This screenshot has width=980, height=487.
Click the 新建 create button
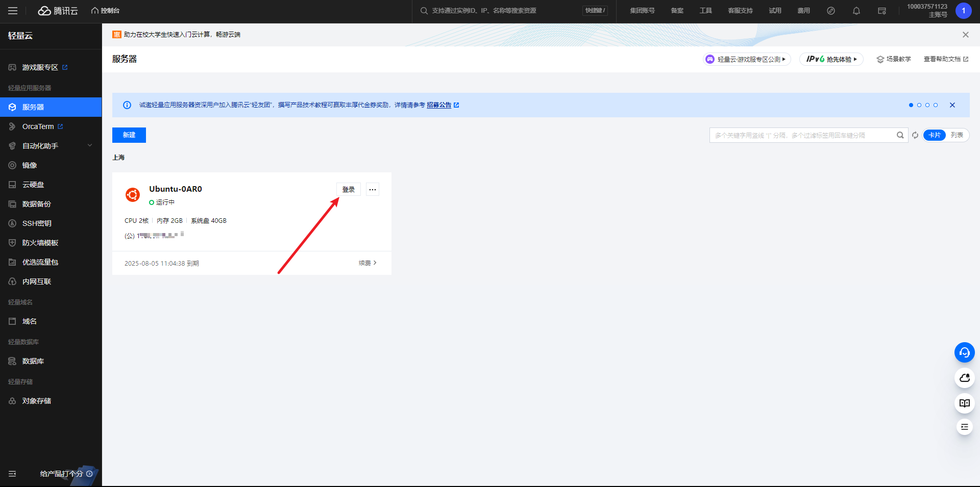(x=129, y=135)
